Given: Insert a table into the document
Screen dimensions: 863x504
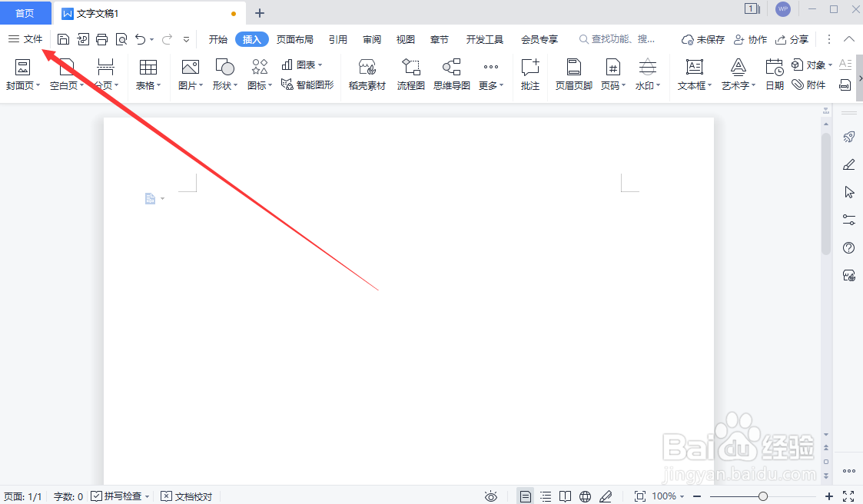Looking at the screenshot, I should 148,74.
